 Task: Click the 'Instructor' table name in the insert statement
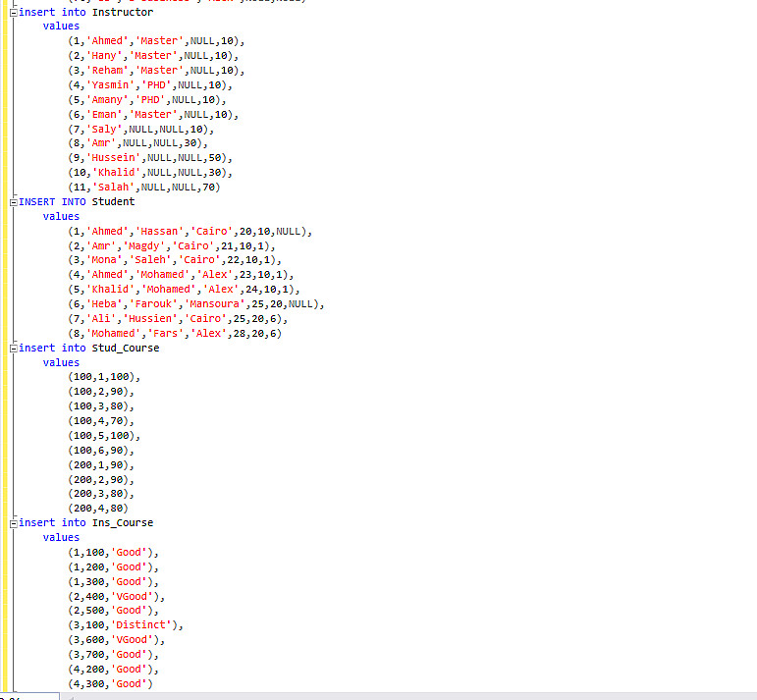click(123, 12)
